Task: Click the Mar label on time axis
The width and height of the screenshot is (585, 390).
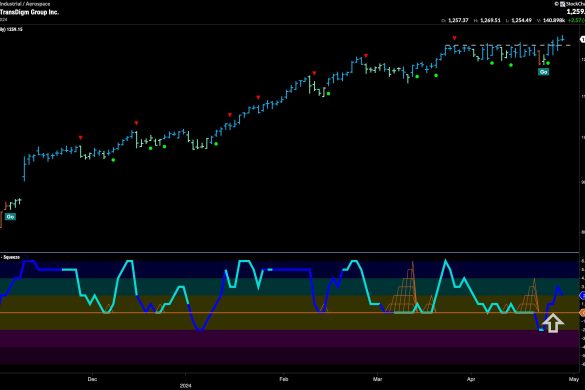Action: pyautogui.click(x=378, y=379)
